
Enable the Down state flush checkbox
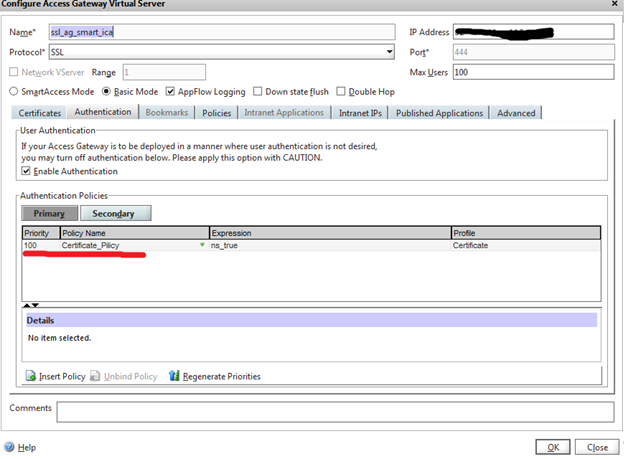(257, 91)
